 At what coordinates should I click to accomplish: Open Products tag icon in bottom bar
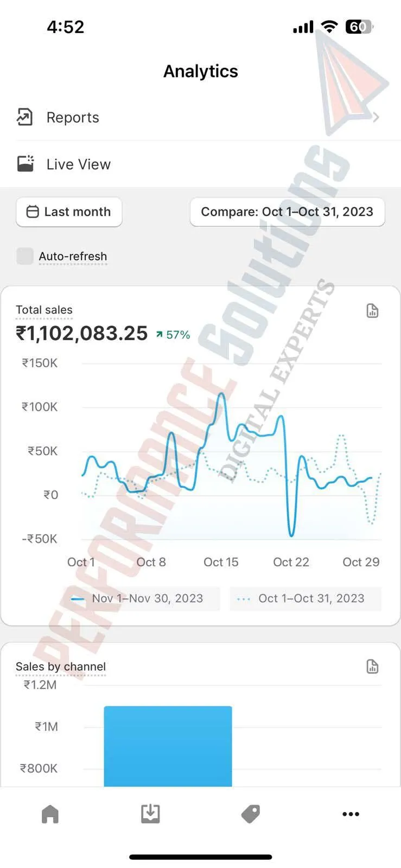(x=251, y=814)
